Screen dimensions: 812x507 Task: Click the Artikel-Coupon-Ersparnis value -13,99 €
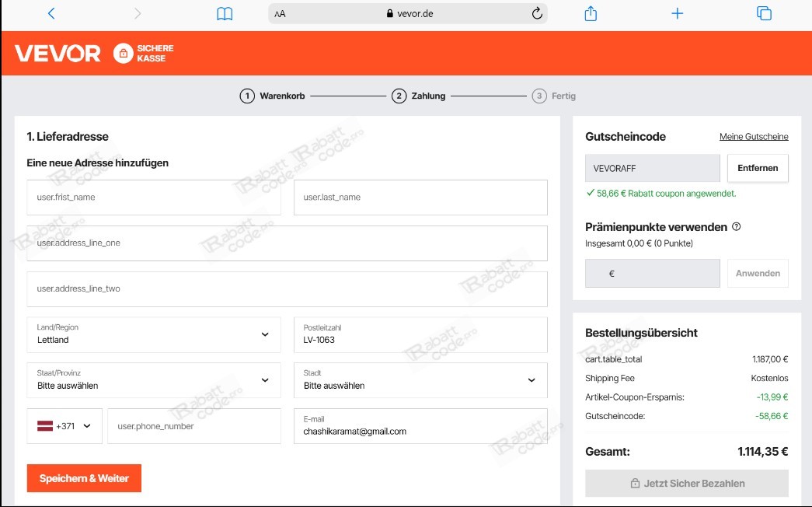coord(772,397)
